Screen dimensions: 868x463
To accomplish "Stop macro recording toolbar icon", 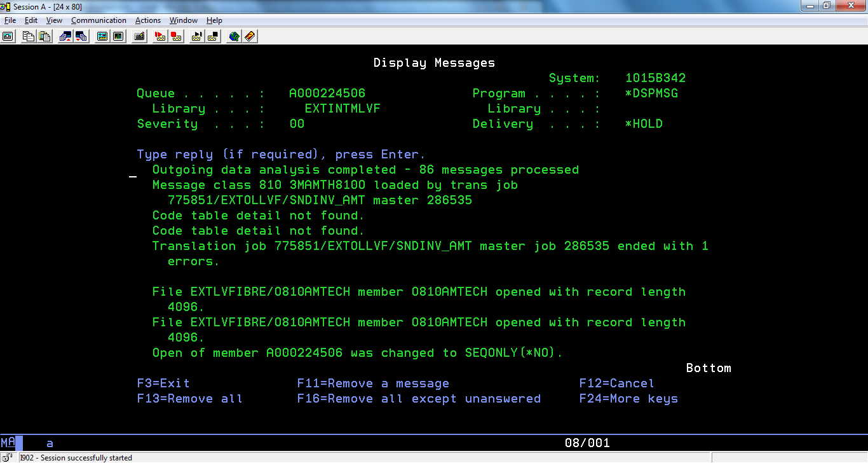I will pos(176,36).
